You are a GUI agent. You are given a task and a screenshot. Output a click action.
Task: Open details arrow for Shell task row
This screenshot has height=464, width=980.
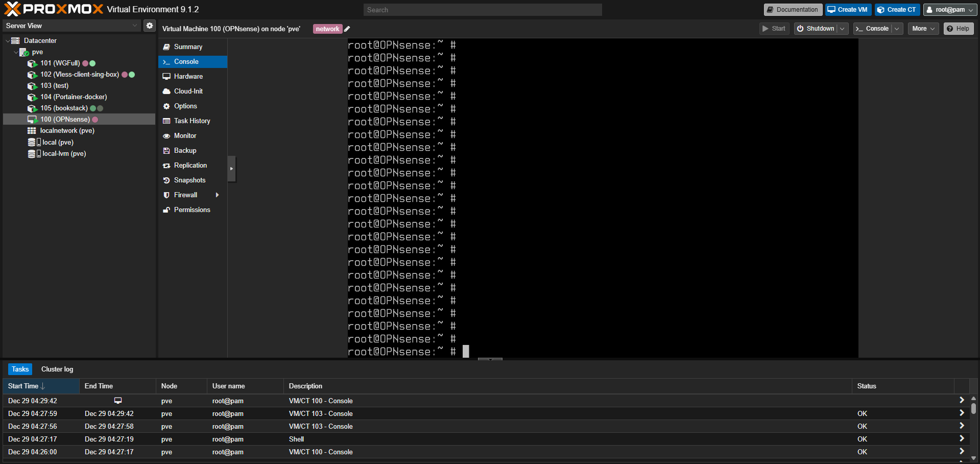pos(962,438)
